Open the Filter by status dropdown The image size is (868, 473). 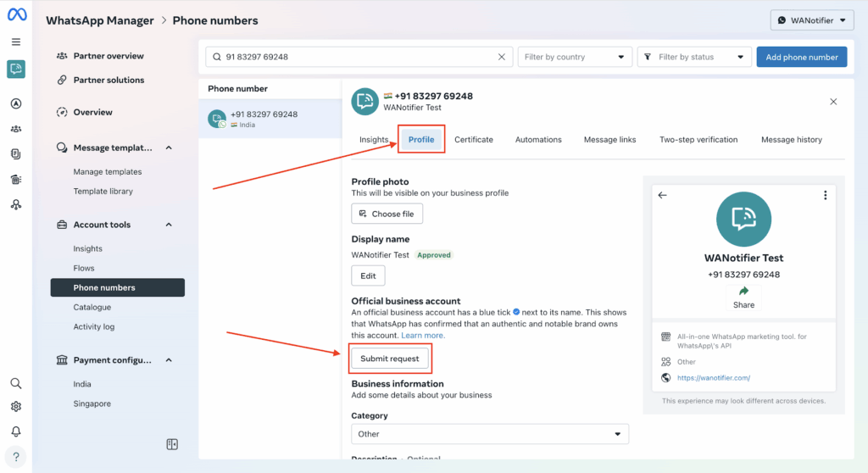(694, 57)
